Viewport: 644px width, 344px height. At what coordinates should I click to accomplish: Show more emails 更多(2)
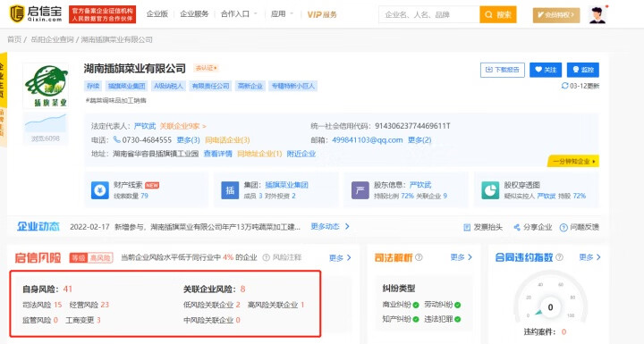pos(419,140)
